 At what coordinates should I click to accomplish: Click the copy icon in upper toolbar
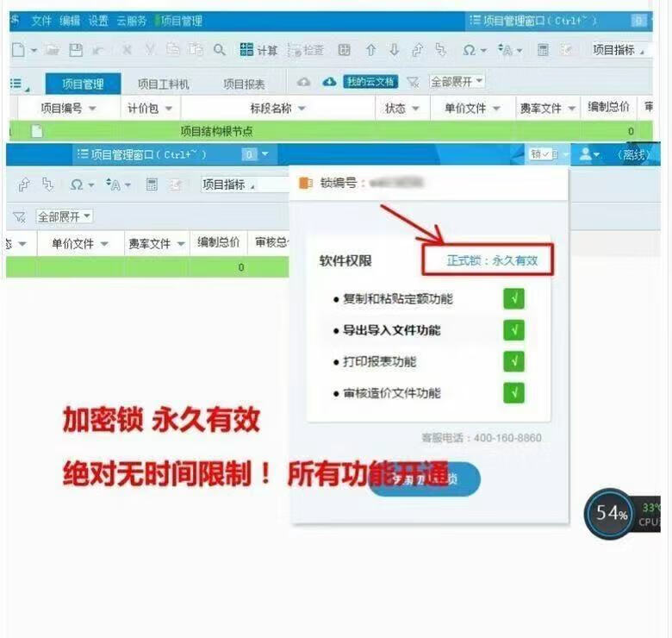[x=173, y=50]
